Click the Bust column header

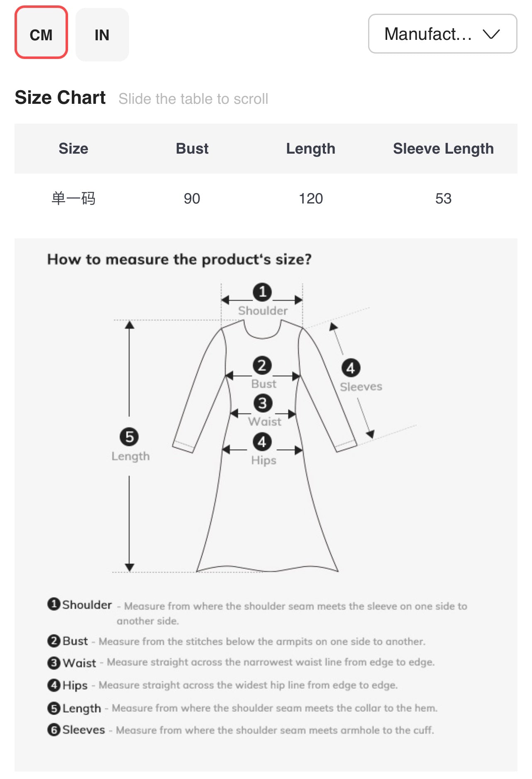tap(192, 149)
